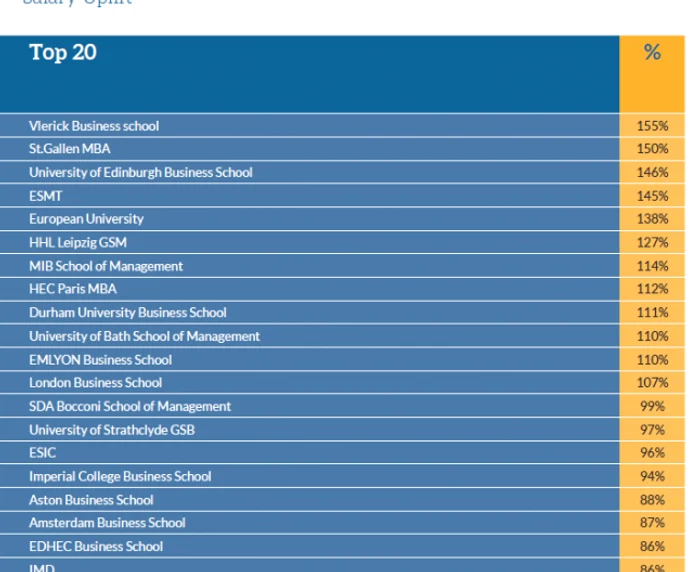
Task: Click the 86% value in the EDHEC row
Action: pyautogui.click(x=652, y=547)
